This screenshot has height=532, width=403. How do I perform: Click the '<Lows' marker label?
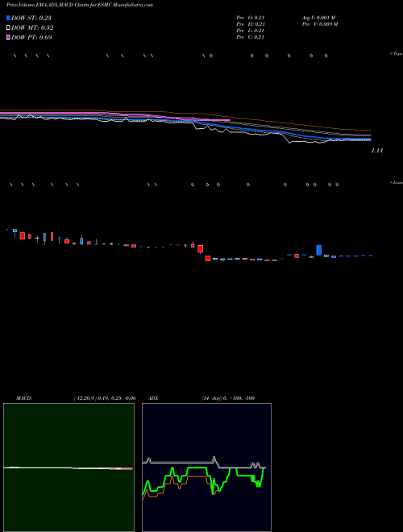397,182
